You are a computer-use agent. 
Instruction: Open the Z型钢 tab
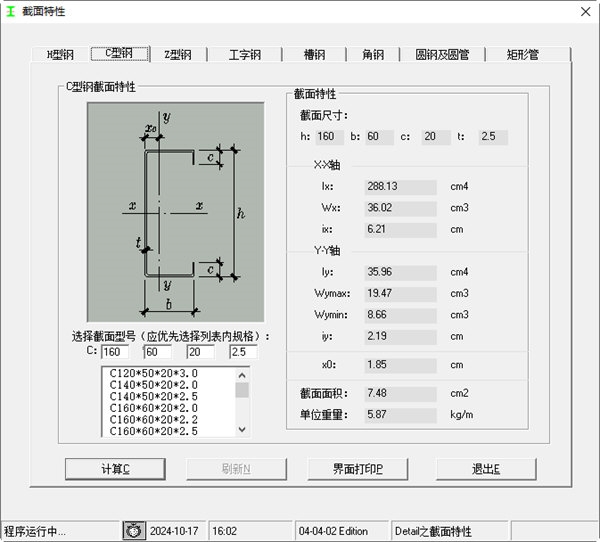point(178,55)
